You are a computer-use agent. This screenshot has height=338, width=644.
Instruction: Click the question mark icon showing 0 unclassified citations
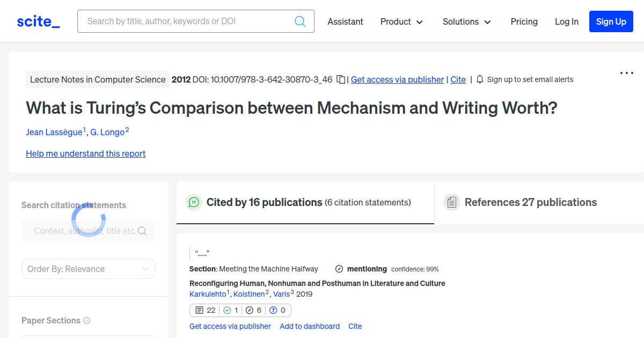point(274,310)
